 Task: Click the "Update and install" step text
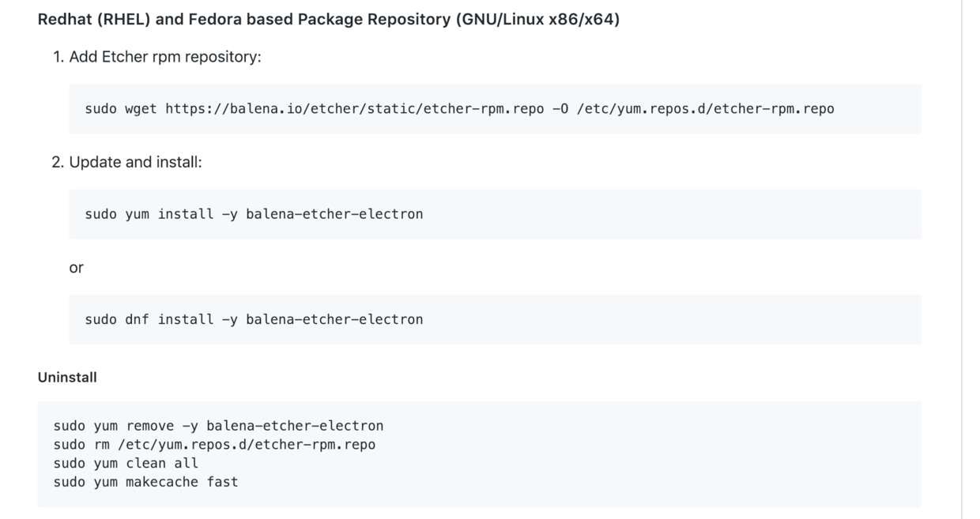[135, 162]
